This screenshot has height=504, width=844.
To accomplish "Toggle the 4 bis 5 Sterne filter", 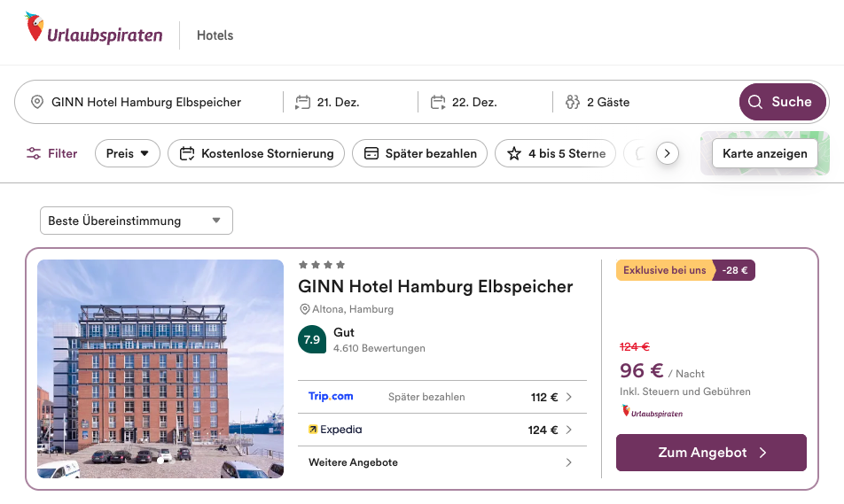I will [x=555, y=153].
